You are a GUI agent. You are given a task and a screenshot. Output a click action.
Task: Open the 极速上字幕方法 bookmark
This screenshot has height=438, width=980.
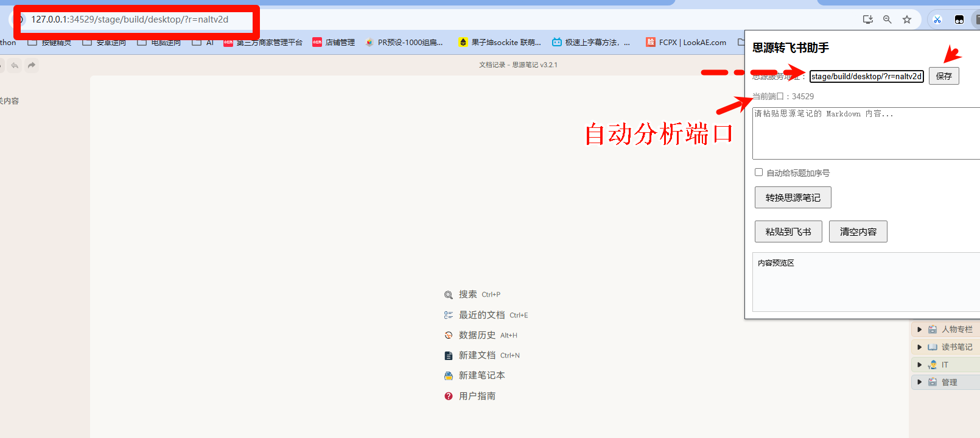(590, 43)
